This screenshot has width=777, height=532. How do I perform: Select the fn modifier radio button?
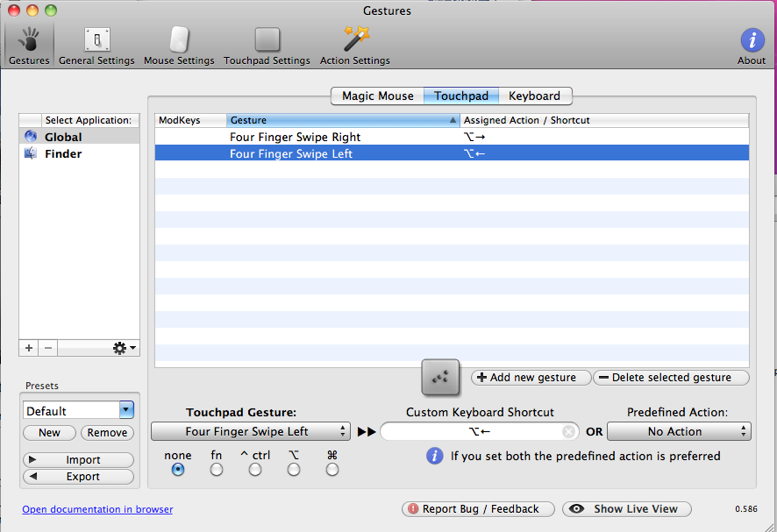pyautogui.click(x=217, y=470)
